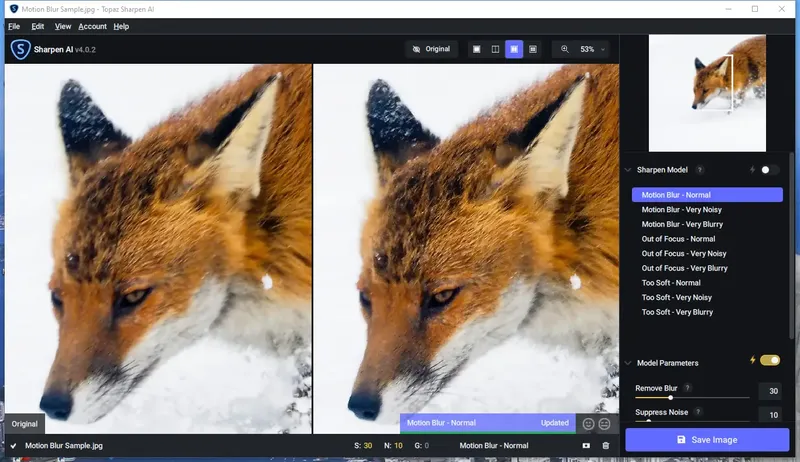Delete image with trash icon

click(606, 445)
